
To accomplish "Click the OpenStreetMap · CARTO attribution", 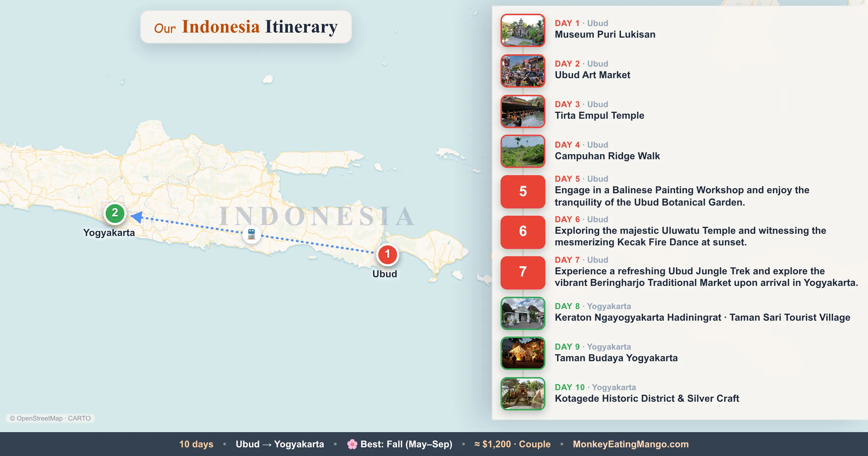I will pos(50,418).
